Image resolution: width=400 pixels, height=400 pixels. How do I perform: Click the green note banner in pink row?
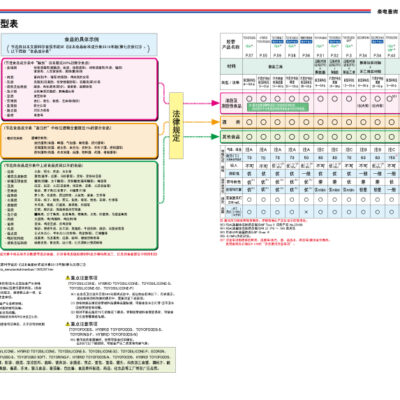[x=278, y=107]
